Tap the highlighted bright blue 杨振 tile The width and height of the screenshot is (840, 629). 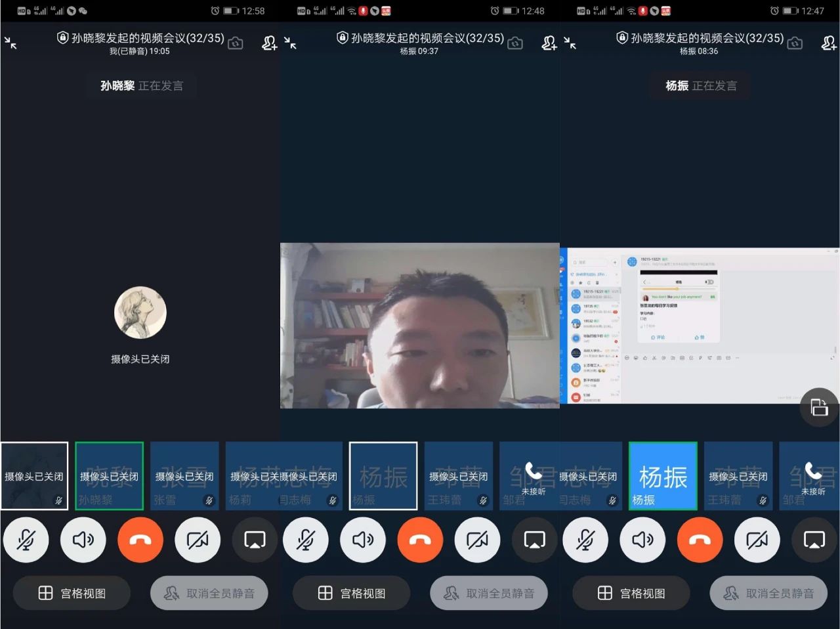coord(663,476)
